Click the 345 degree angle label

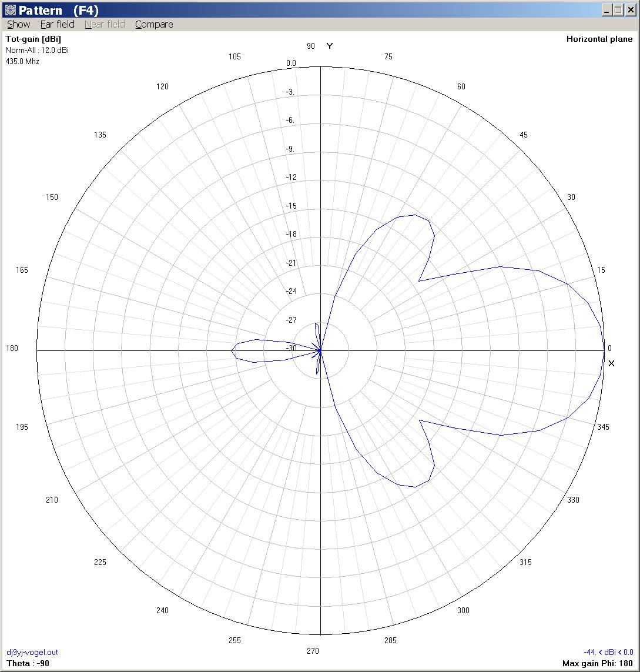click(x=603, y=427)
